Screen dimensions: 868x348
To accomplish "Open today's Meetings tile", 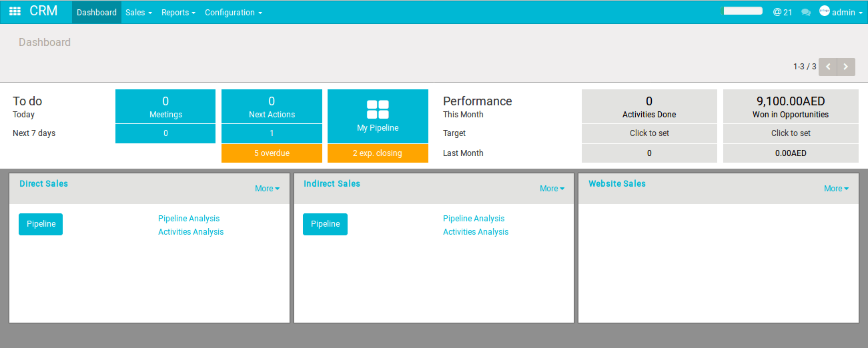I will [165, 107].
